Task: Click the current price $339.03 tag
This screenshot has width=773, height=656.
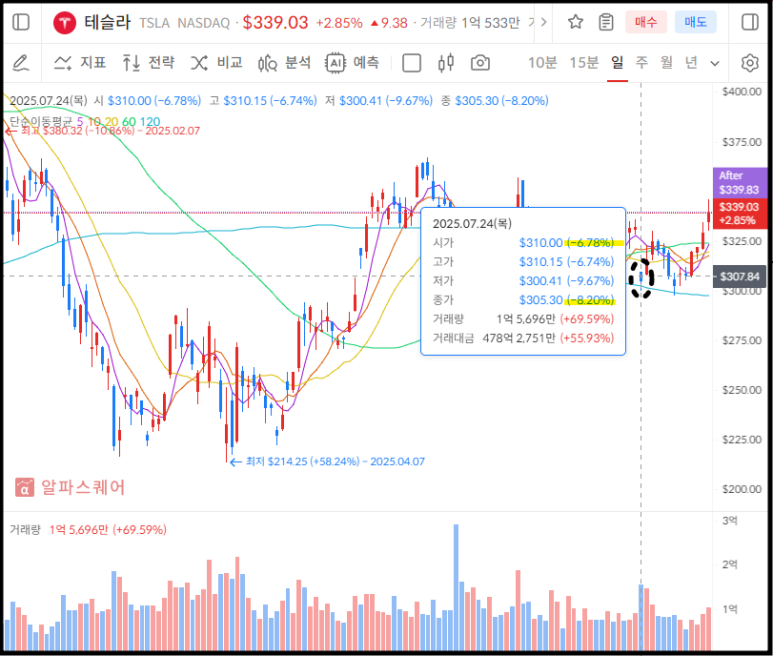Action: (739, 213)
